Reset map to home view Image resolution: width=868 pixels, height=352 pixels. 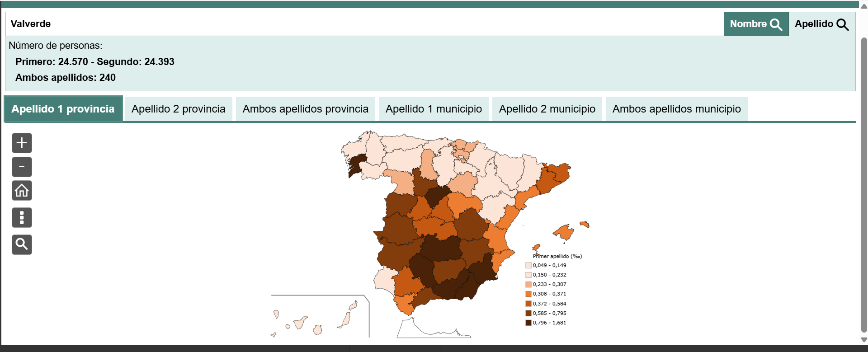coord(22,191)
